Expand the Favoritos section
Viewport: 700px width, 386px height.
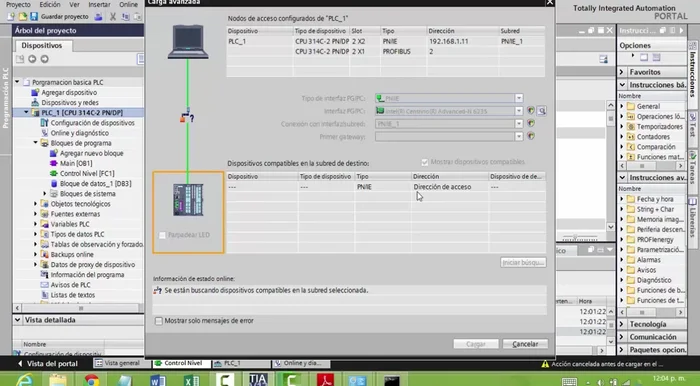(x=622, y=72)
